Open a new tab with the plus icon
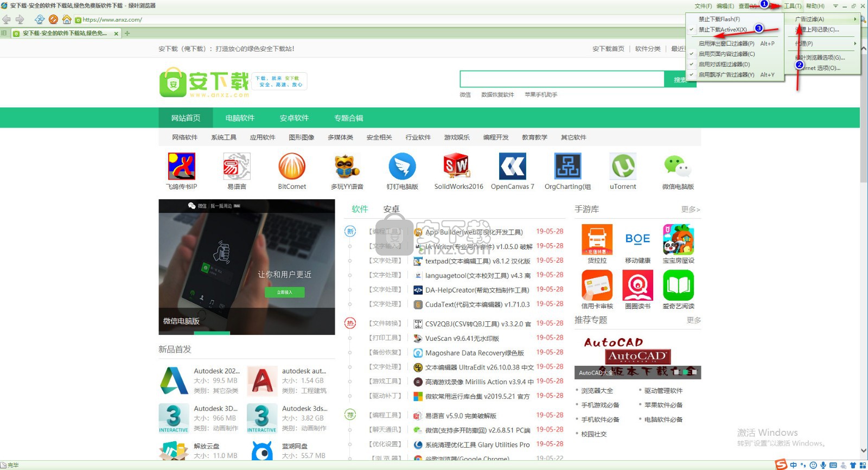Image resolution: width=868 pixels, height=470 pixels. (x=127, y=33)
